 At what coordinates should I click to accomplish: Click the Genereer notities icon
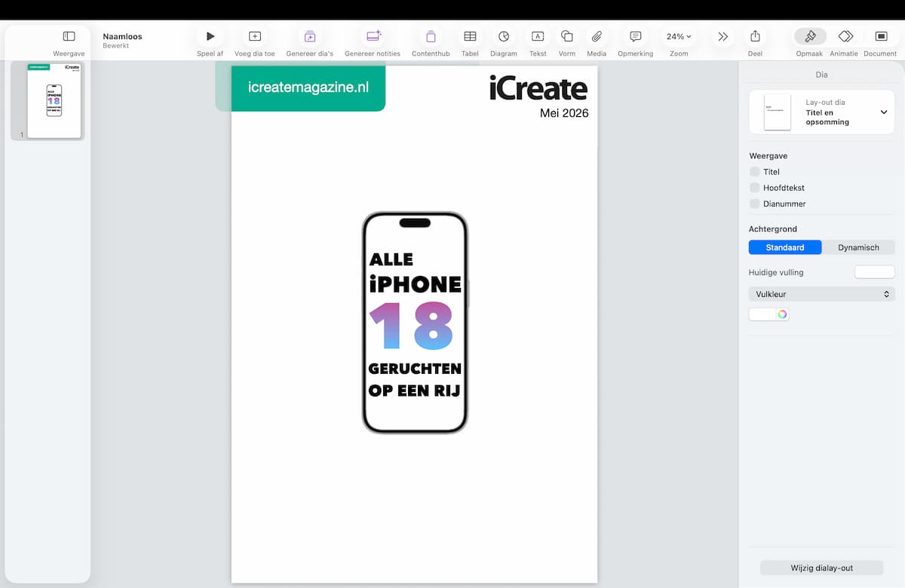pos(373,36)
